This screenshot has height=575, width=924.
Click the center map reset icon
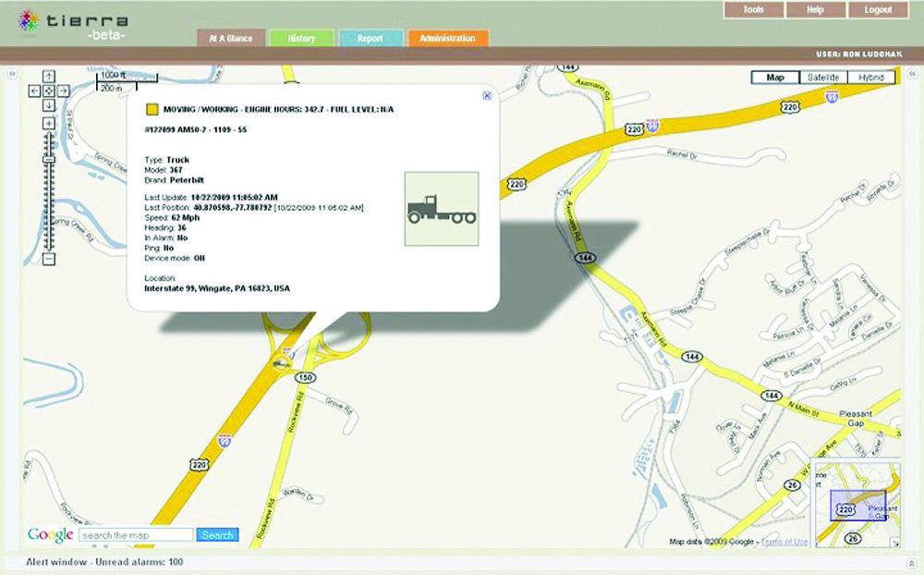click(49, 91)
